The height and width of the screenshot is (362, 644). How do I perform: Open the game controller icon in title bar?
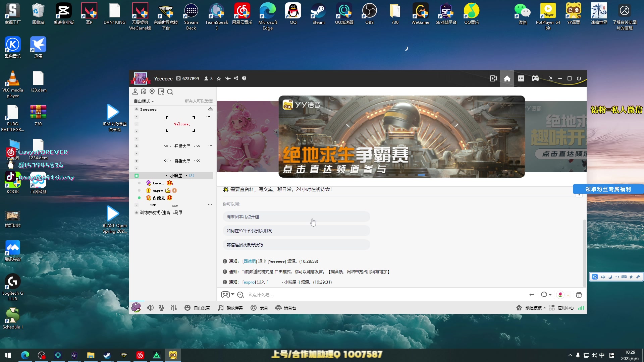[535, 78]
